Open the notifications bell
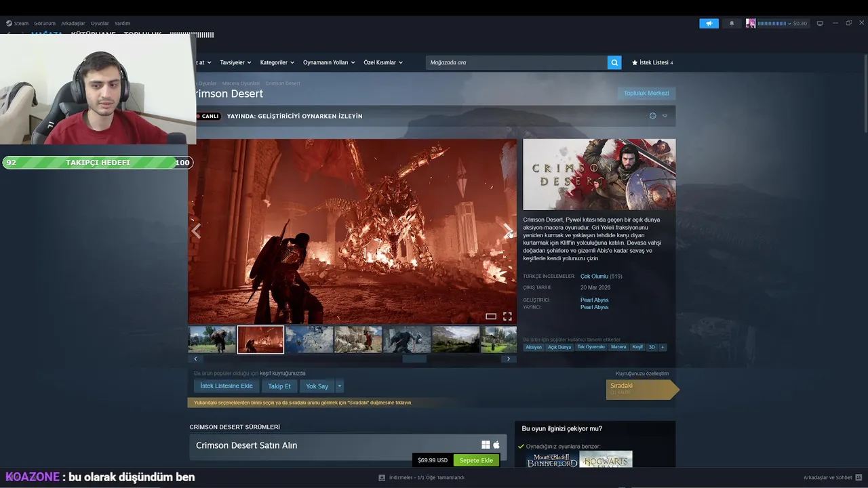 (732, 23)
